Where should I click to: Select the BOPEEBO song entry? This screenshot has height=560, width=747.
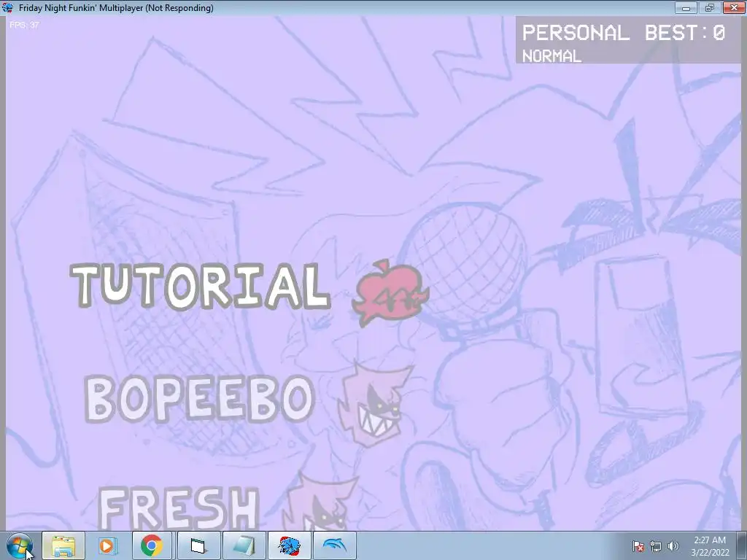(199, 399)
